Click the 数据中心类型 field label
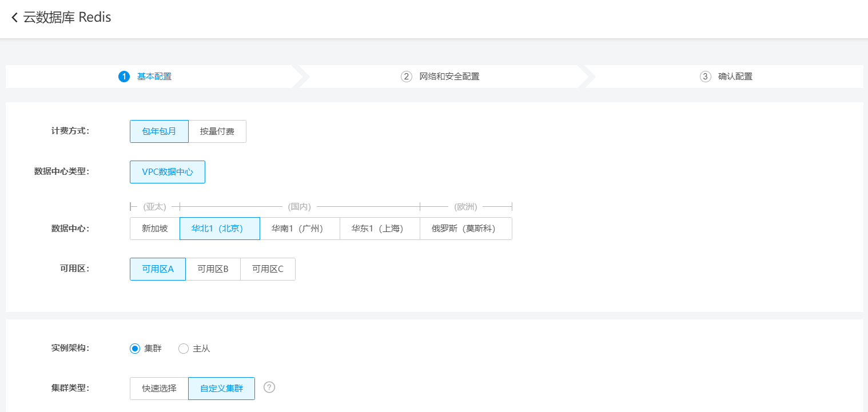Image resolution: width=868 pixels, height=412 pixels. coord(62,171)
